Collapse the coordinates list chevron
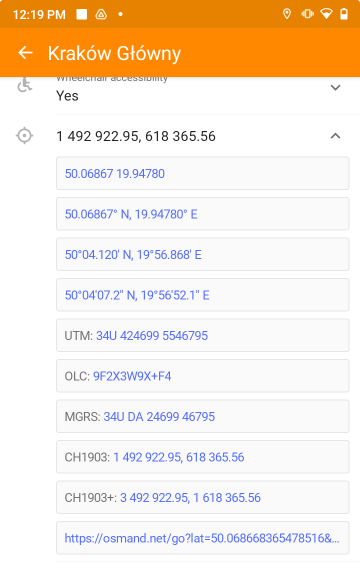This screenshot has width=360, height=565. 335,136
